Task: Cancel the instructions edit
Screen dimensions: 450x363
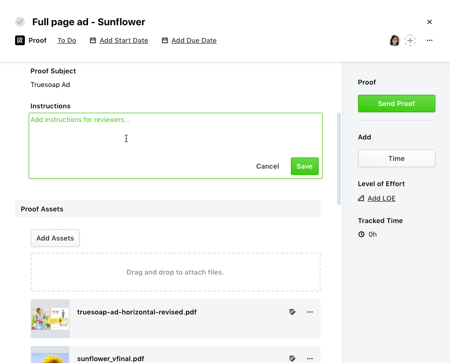Action: [267, 166]
